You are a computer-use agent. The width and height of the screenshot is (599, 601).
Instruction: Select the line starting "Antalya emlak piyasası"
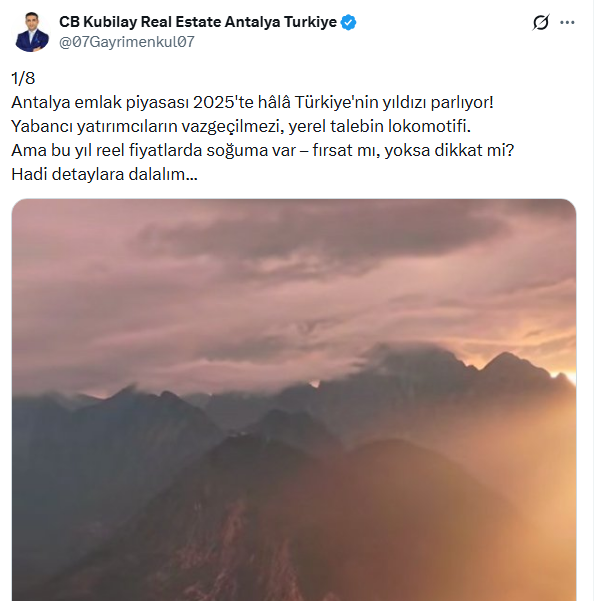(x=252, y=102)
